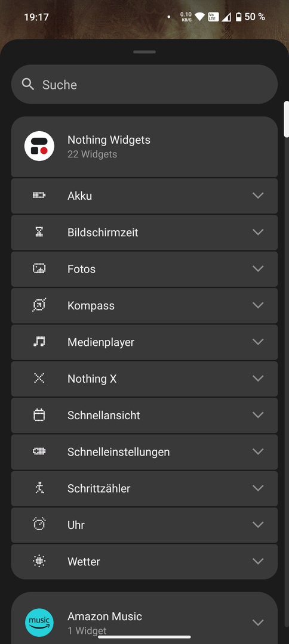Tap the Nothing X cross icon
289x644 pixels.
[39, 378]
